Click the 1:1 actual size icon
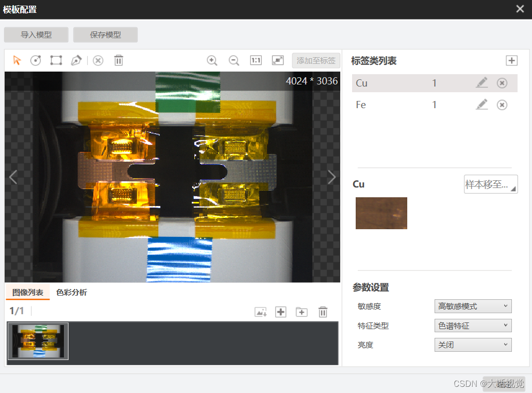532x393 pixels. [256, 60]
